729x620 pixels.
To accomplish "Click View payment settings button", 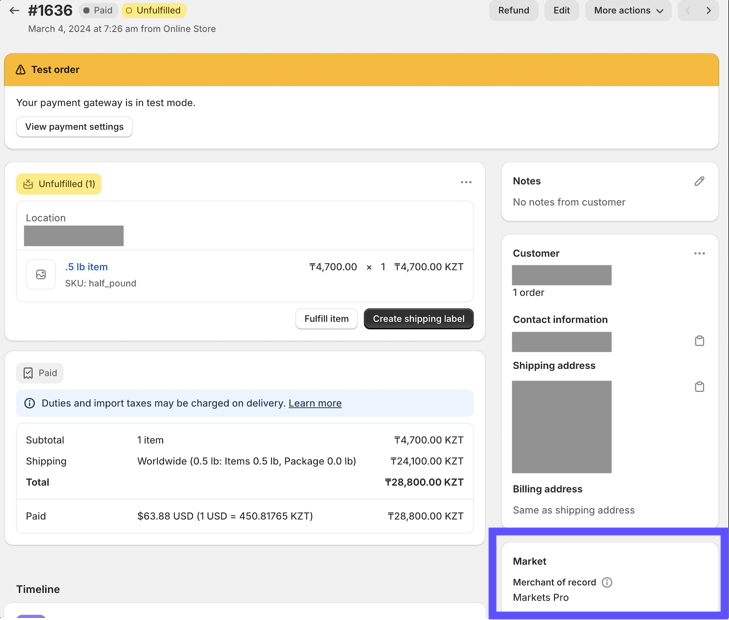I will click(x=74, y=127).
